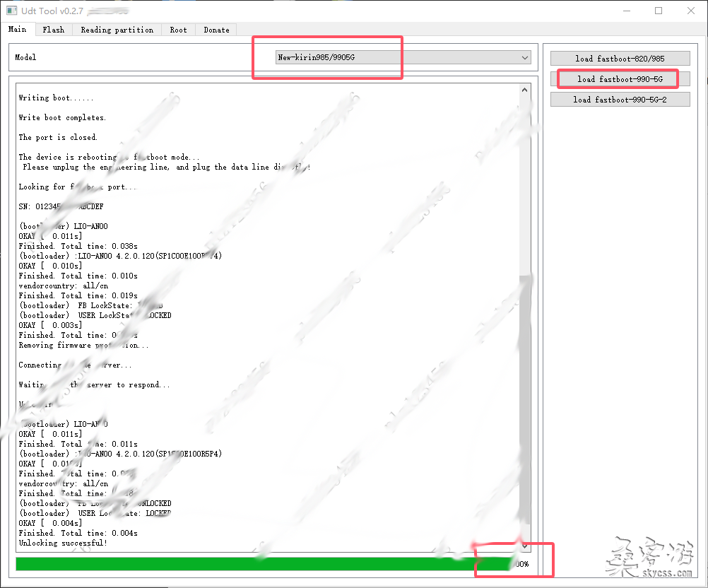Click the log scrollbar down arrow
This screenshot has width=708, height=588.
[524, 546]
